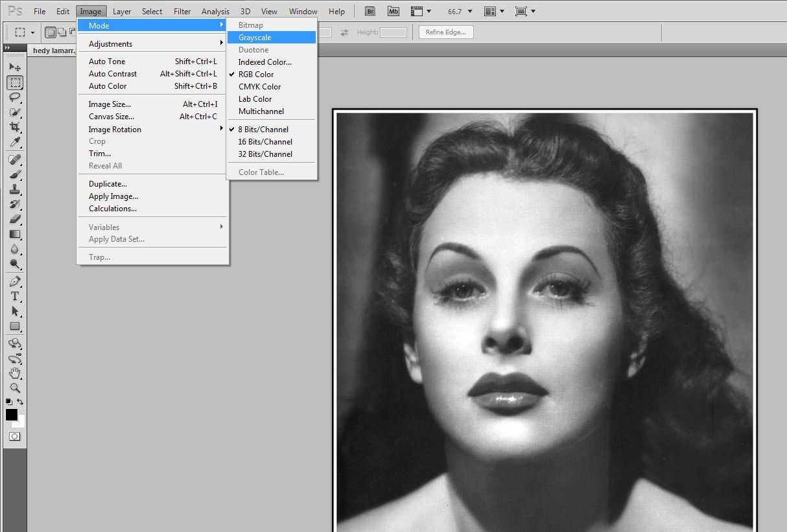Open the Filter menu
The height and width of the screenshot is (532, 787).
coord(182,12)
